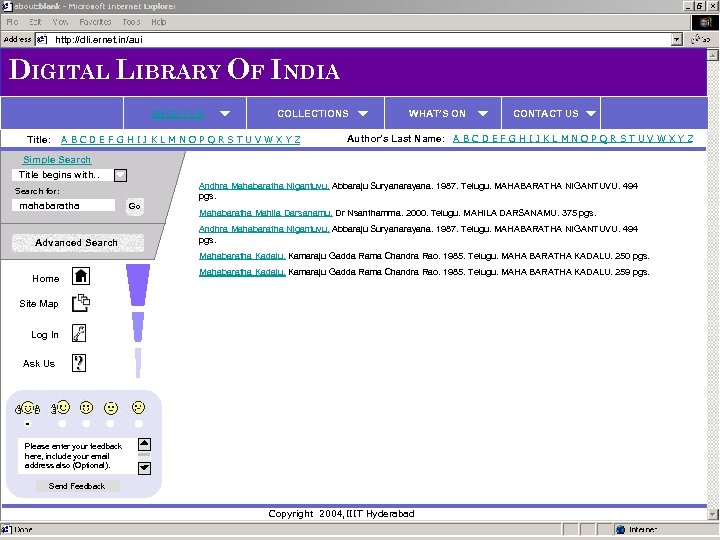This screenshot has height=540, width=720.
Task: Click the Internet Explorer title bar icon
Action: (x=6, y=6)
